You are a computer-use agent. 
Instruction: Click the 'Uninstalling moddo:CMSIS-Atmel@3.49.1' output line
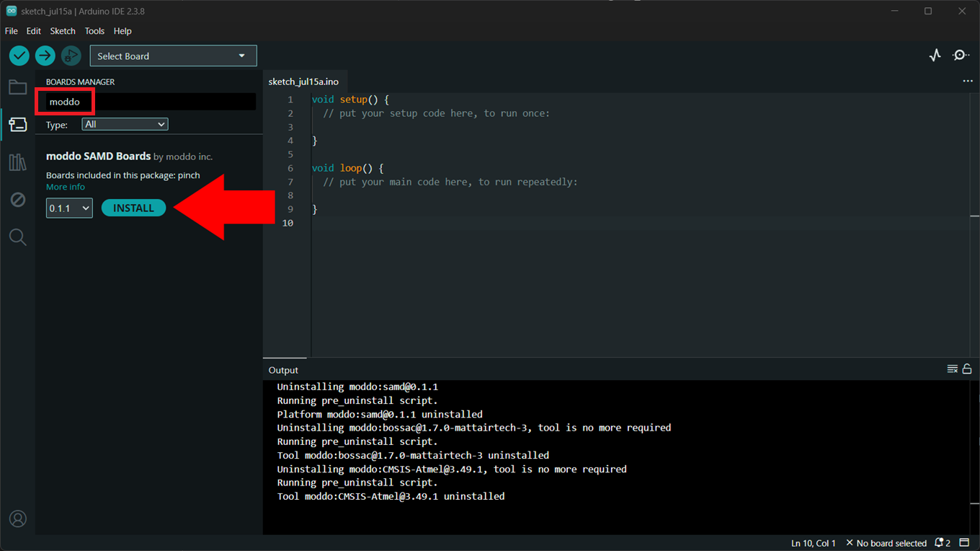(x=452, y=469)
